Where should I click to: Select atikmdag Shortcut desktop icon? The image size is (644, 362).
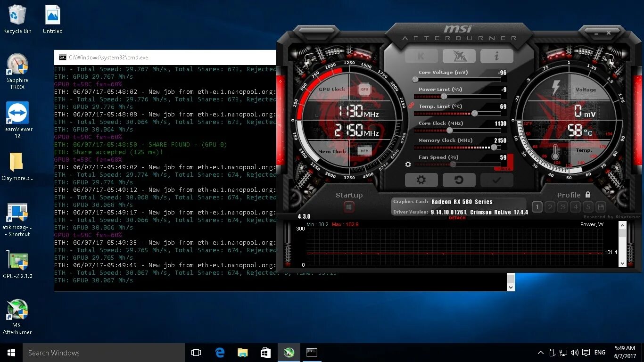(17, 220)
